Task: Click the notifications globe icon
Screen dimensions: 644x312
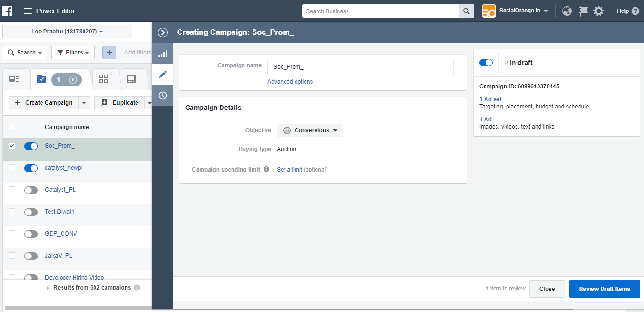Action: 567,11
